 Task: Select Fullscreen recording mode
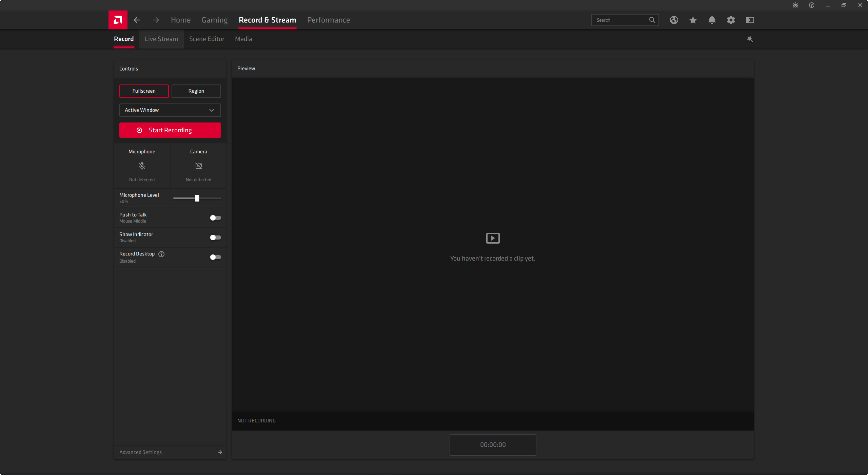144,91
